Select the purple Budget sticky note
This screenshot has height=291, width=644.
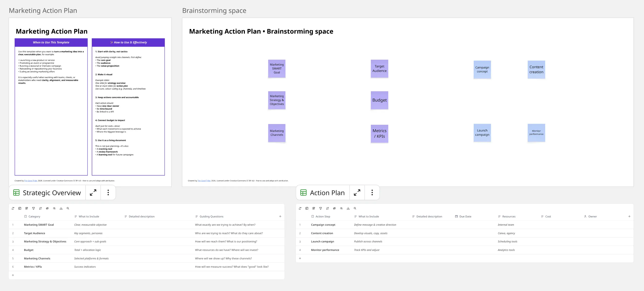pyautogui.click(x=379, y=100)
